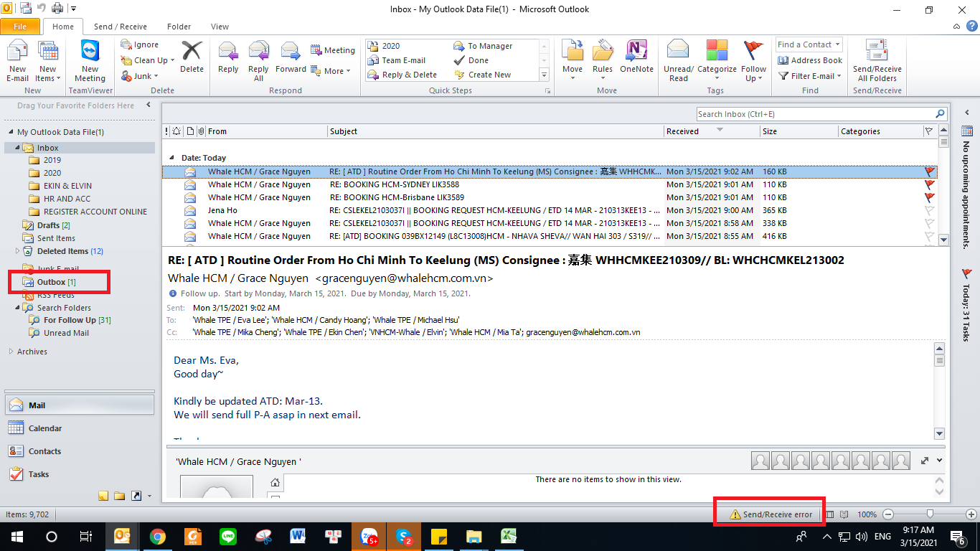Expand the Deleted Items folder
The height and width of the screenshot is (551, 980).
19,251
